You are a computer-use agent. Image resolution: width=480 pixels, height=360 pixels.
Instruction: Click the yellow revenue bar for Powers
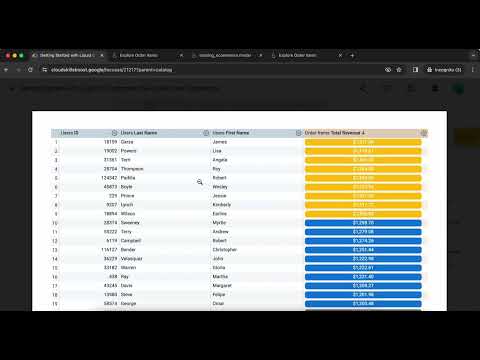[363, 151]
